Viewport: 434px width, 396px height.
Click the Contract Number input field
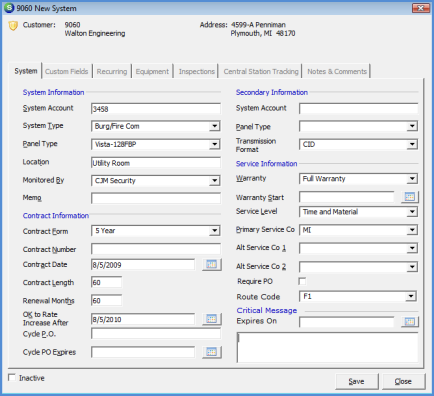(156, 249)
